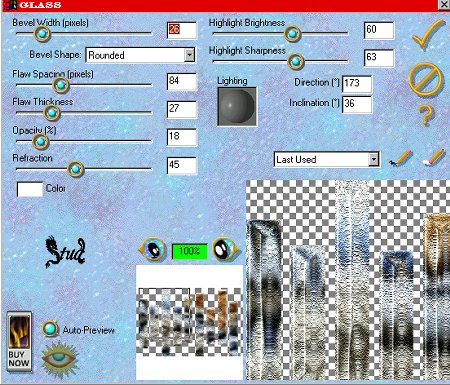
Task: Delete preset with the eraser icon
Action: (434, 157)
